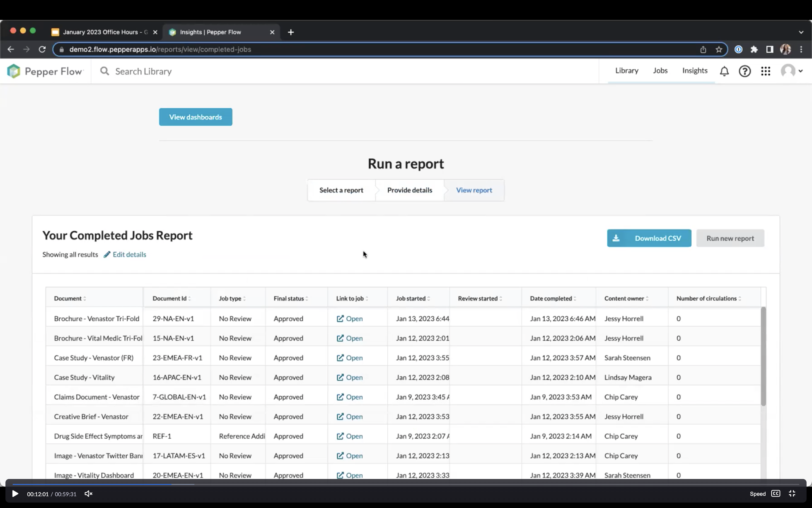Click Run new report button
Viewport: 812px width, 508px height.
(x=730, y=238)
